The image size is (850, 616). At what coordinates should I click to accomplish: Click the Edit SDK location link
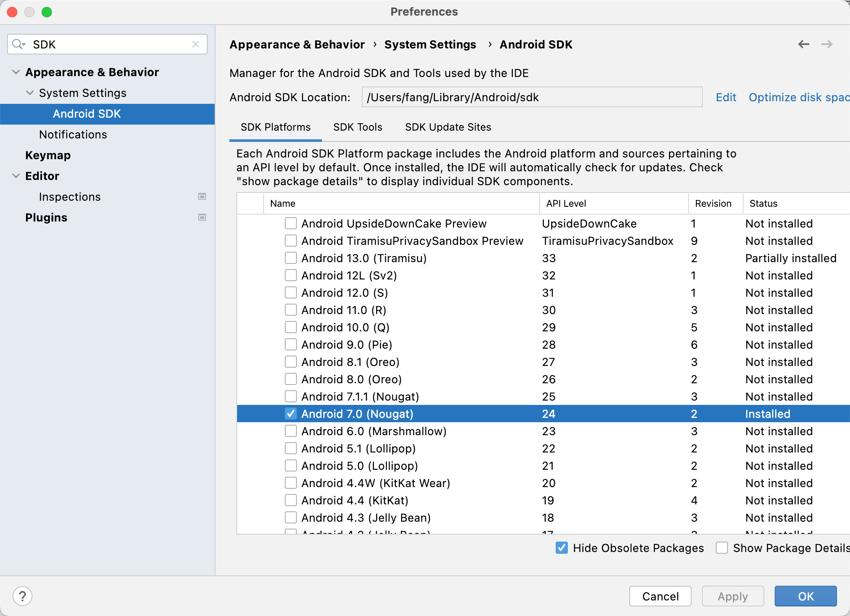point(725,97)
